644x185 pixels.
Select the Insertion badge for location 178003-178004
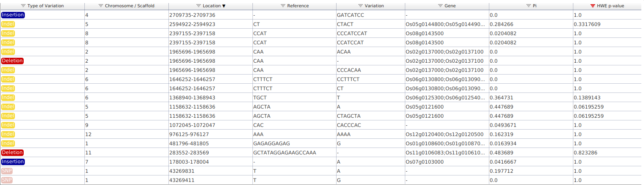pyautogui.click(x=13, y=162)
